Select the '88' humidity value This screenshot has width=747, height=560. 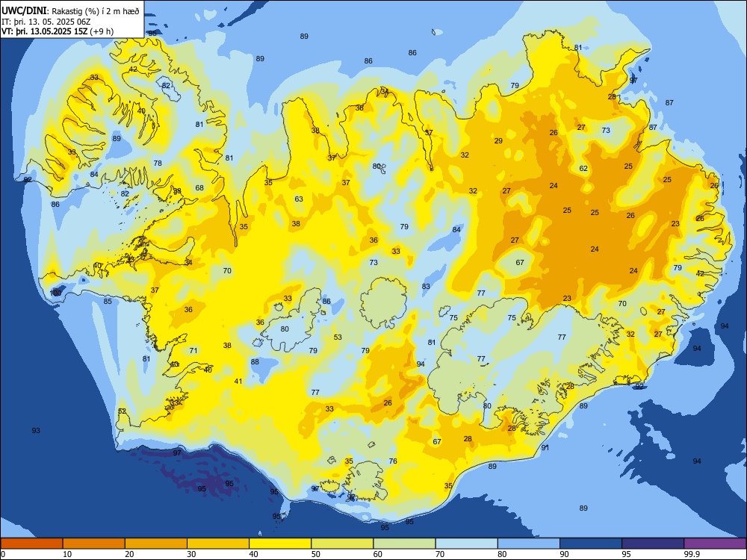255,361
